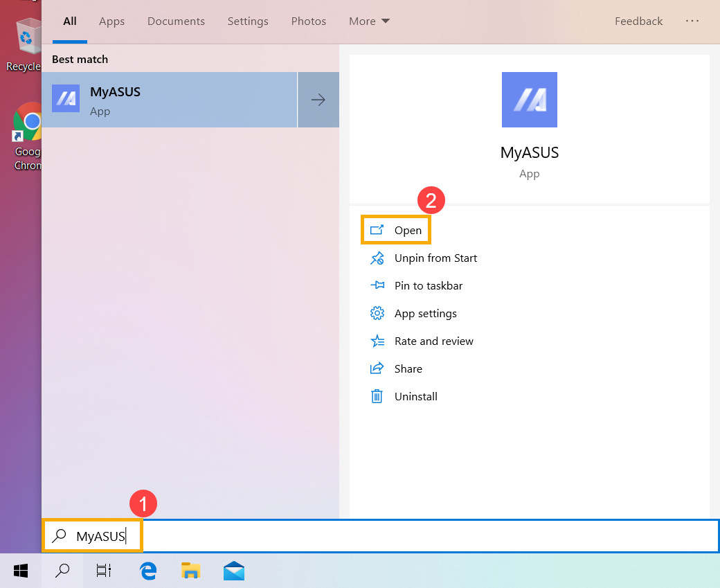Click the search box containing MyASUS

click(x=380, y=536)
